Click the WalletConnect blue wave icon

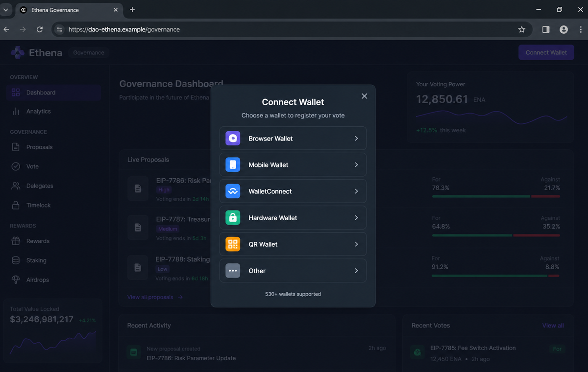[x=233, y=191]
